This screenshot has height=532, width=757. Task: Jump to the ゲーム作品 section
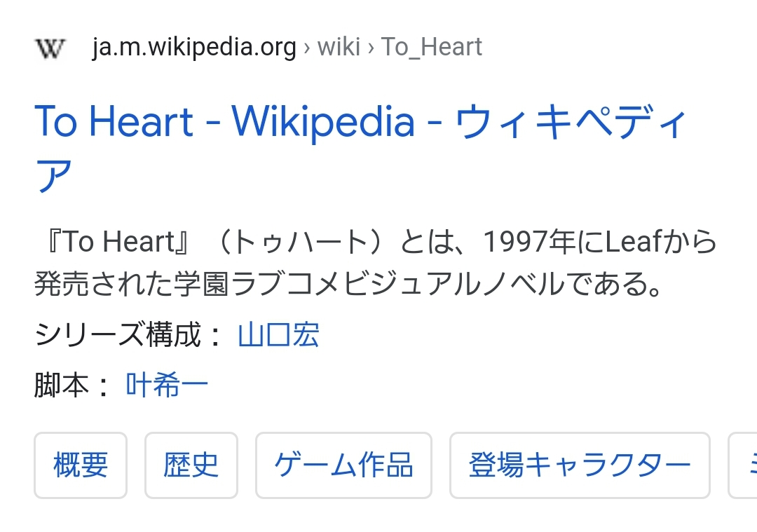(x=343, y=465)
